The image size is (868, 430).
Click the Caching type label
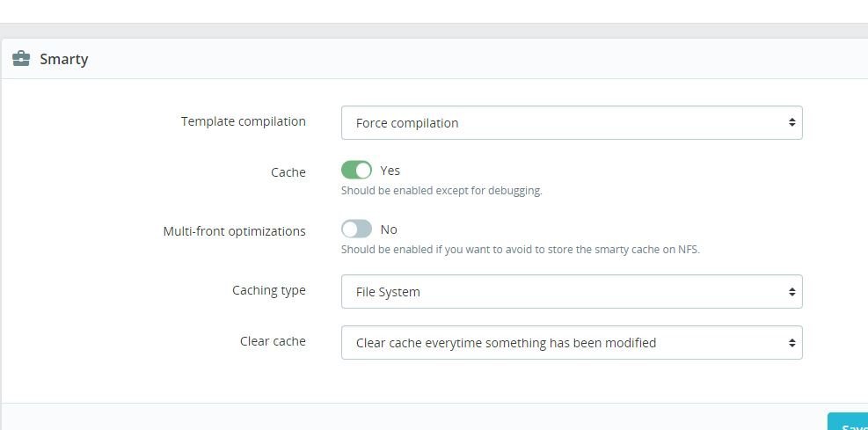point(268,290)
